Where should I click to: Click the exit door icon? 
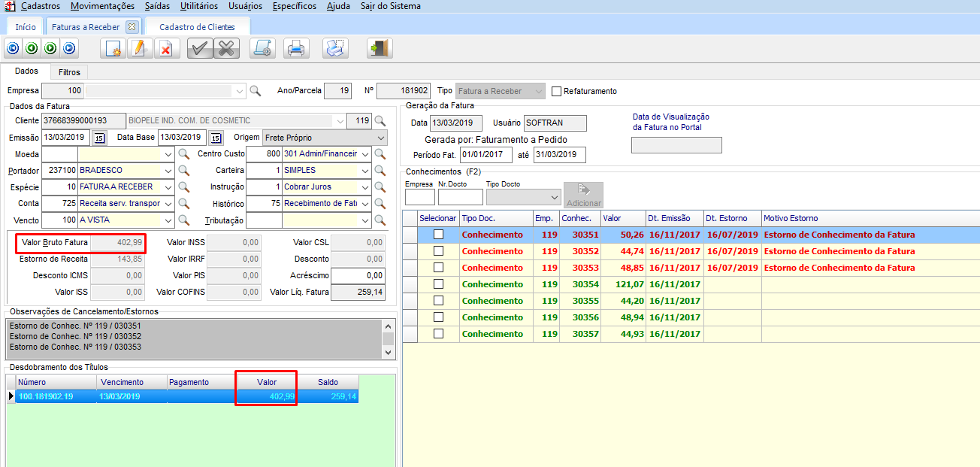(x=380, y=49)
